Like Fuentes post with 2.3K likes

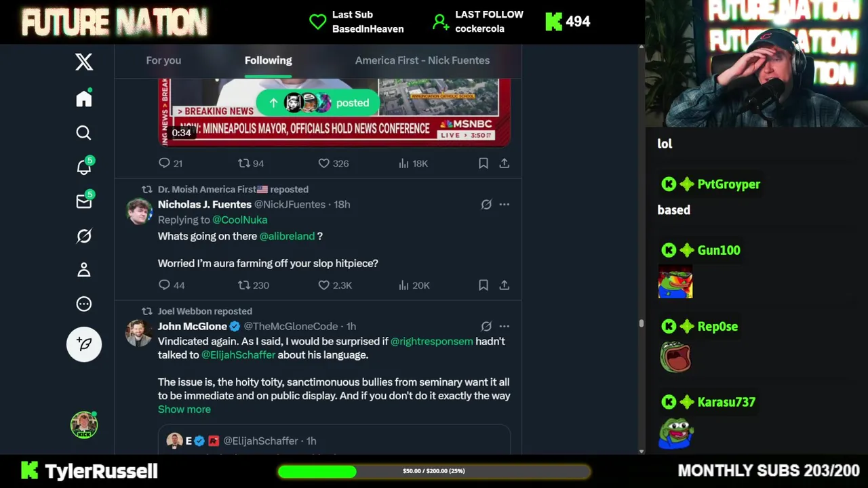coord(335,285)
